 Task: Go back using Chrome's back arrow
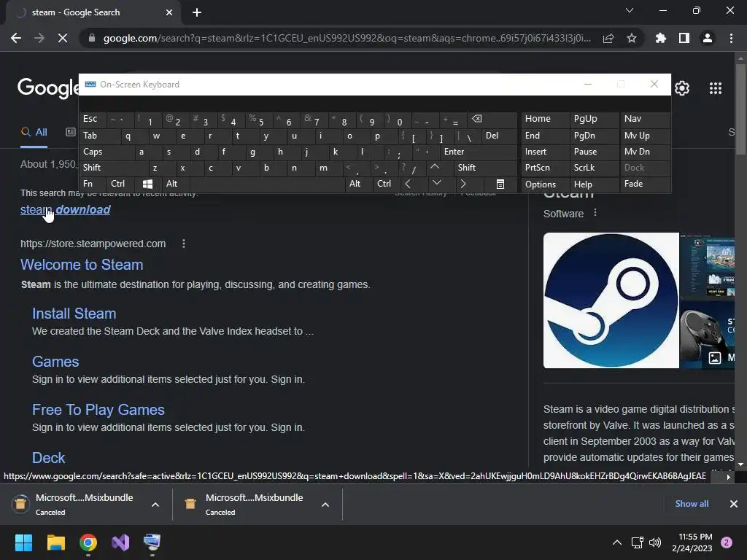(16, 38)
